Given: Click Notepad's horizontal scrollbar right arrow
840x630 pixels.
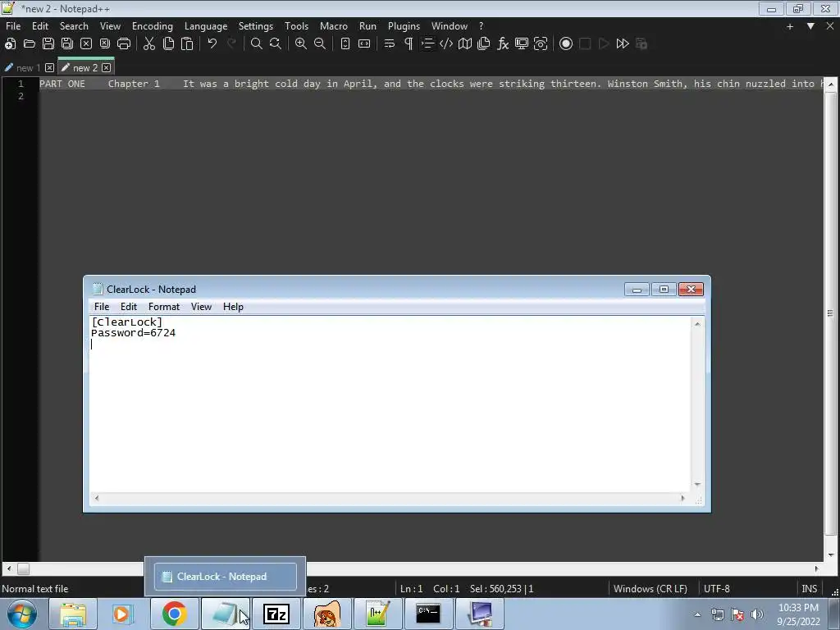Looking at the screenshot, I should click(x=682, y=498).
